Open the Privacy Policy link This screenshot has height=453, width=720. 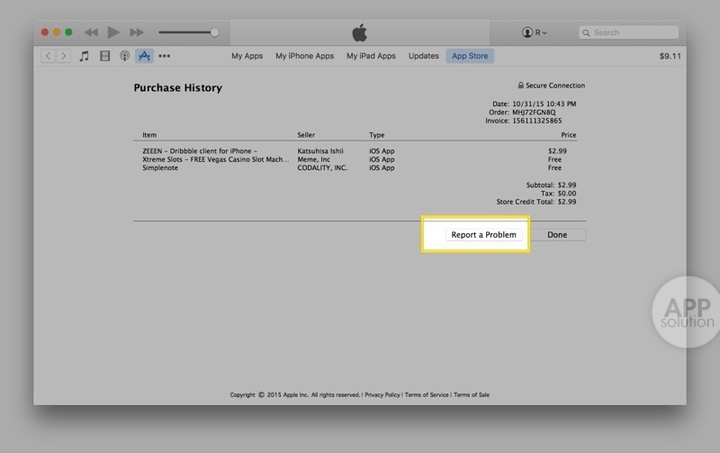[382, 395]
